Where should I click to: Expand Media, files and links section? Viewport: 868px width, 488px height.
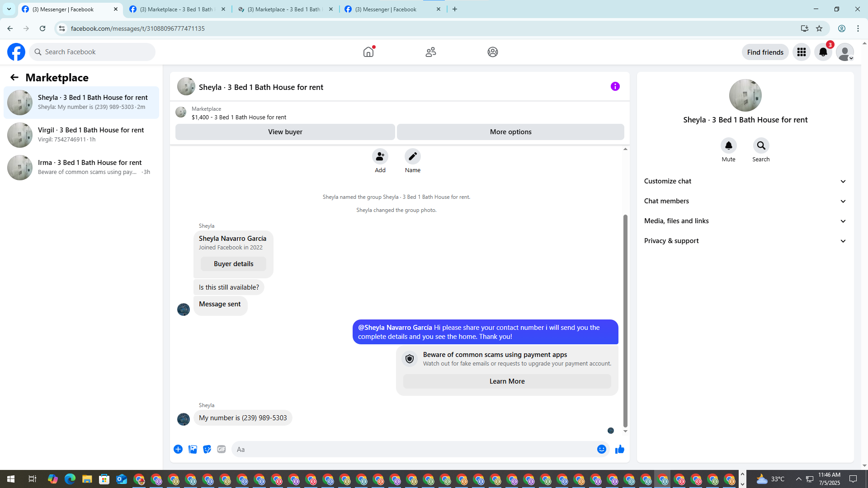tap(745, 221)
